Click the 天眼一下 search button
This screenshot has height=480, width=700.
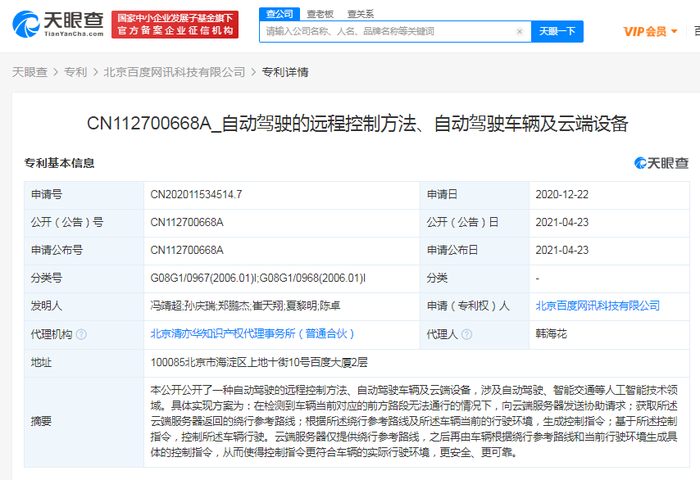click(x=557, y=32)
